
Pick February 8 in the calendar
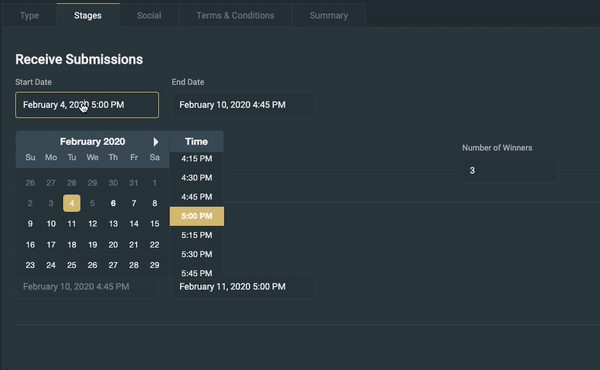coord(155,203)
